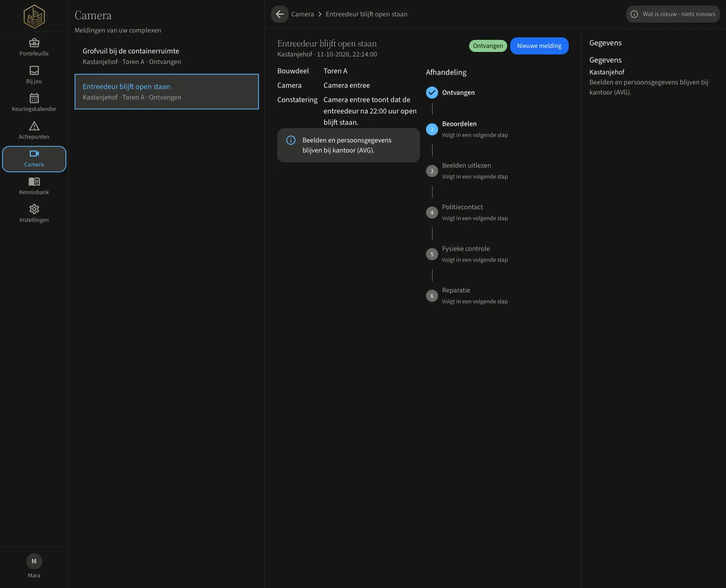726x588 pixels.
Task: Go to Camera breadcrumb link
Action: tap(302, 14)
